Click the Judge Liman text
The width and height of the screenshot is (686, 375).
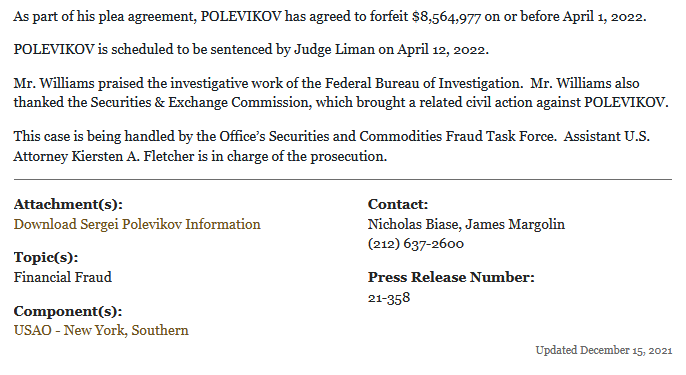click(x=334, y=50)
